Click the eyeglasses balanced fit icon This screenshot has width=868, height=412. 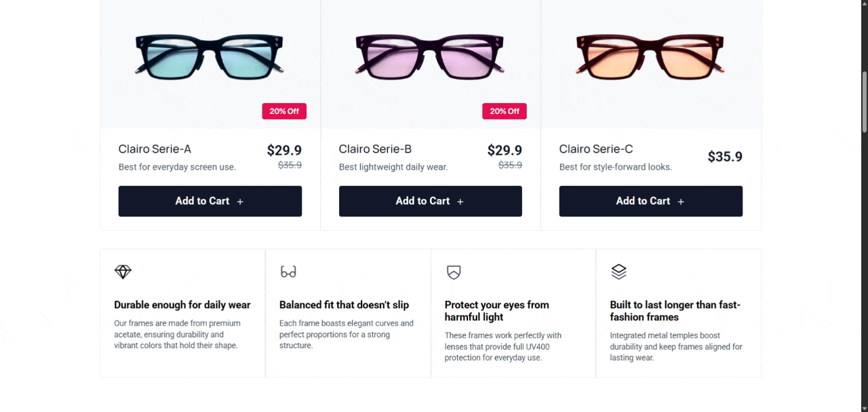(x=288, y=271)
